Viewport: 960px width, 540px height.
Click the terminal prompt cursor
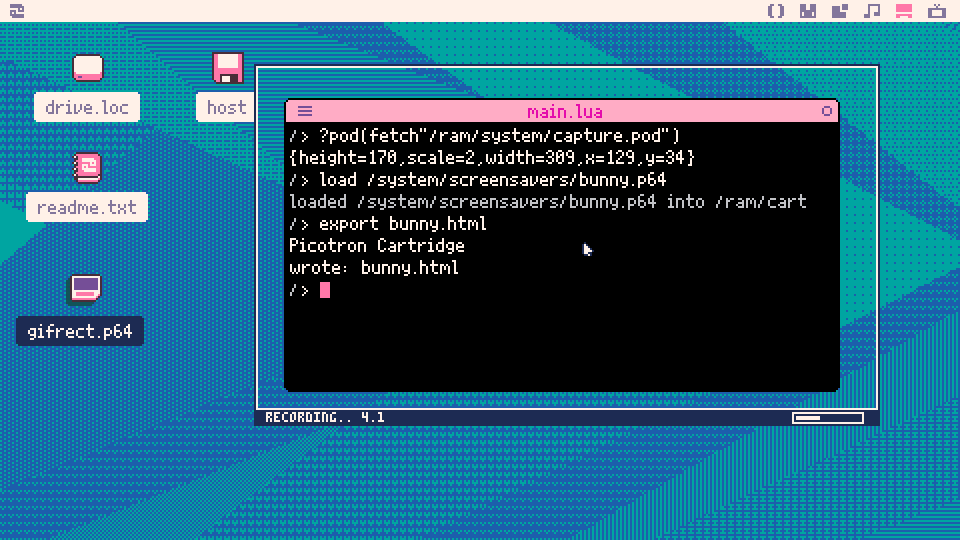[x=324, y=290]
